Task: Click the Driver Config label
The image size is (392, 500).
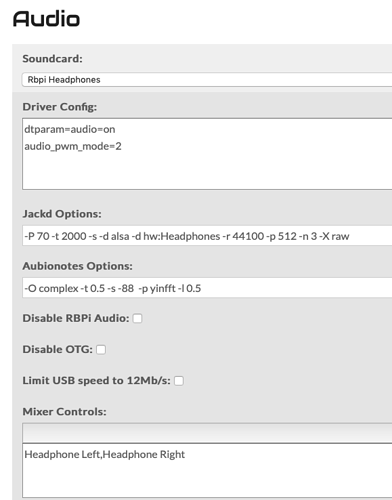Action: click(x=60, y=107)
